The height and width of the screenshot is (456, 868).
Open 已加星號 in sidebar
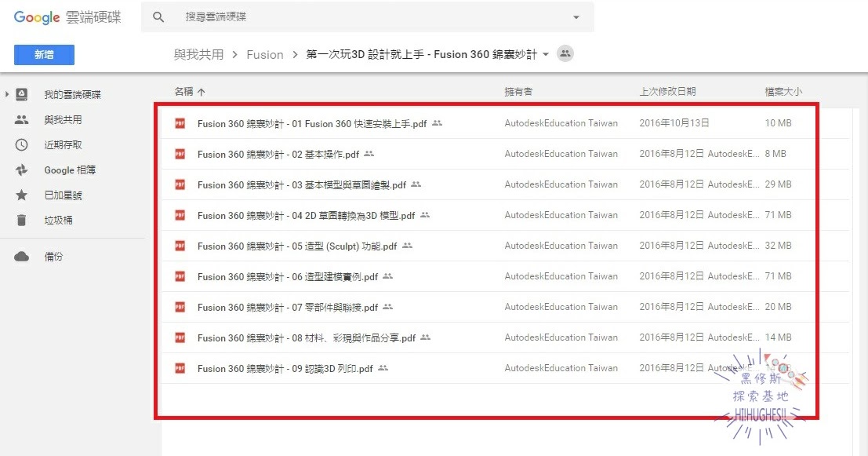(63, 195)
